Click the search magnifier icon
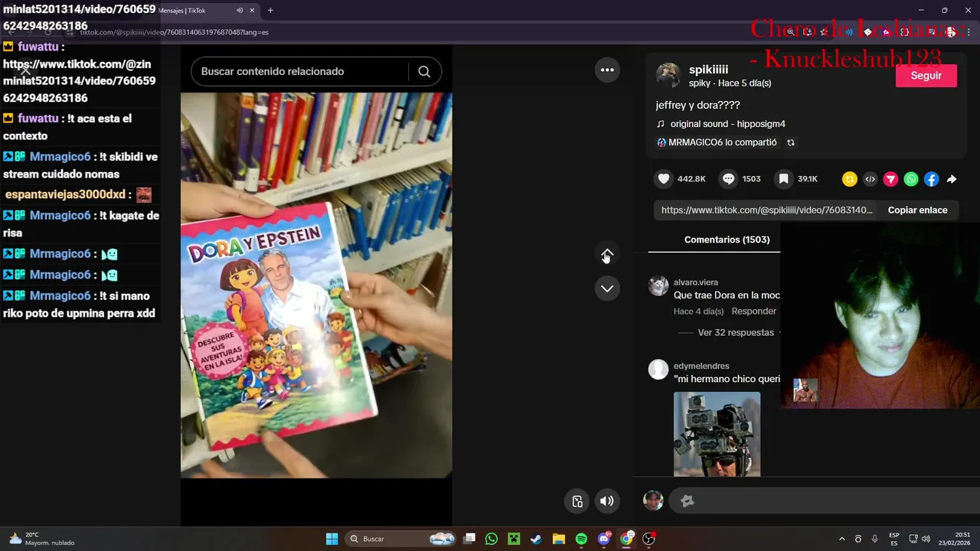The image size is (980, 551). pyautogui.click(x=424, y=71)
